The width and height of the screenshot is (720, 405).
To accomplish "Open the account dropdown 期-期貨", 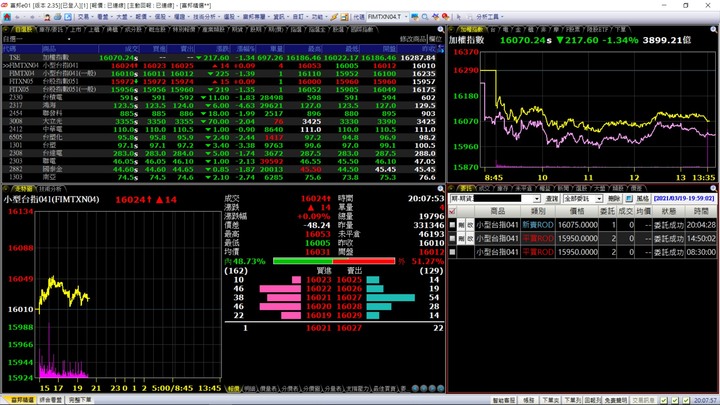I will pos(537,199).
